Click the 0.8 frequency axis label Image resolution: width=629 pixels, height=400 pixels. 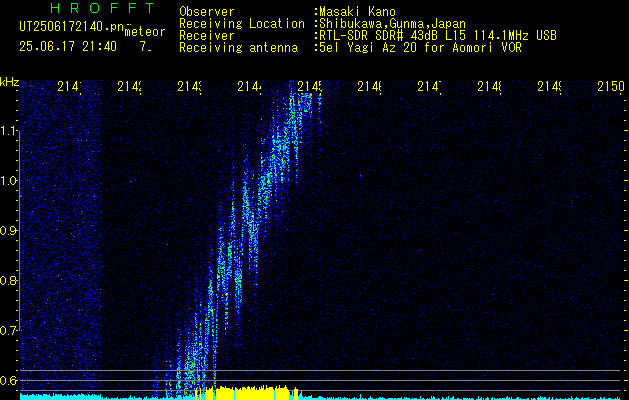point(8,280)
